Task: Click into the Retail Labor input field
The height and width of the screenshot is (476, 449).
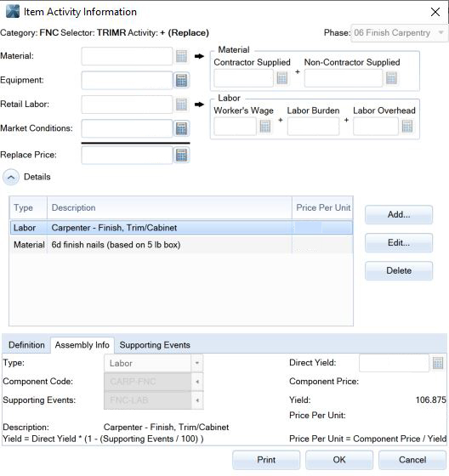Action: point(127,105)
